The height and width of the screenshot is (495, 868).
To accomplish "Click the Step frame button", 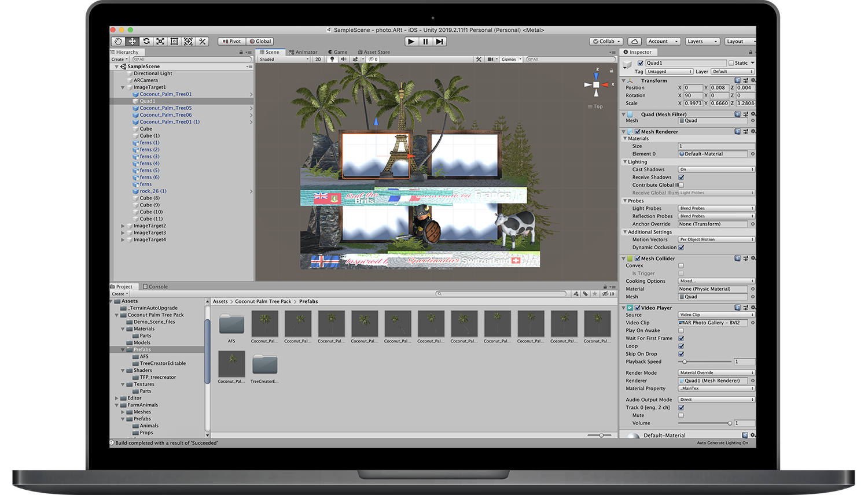I will (440, 42).
